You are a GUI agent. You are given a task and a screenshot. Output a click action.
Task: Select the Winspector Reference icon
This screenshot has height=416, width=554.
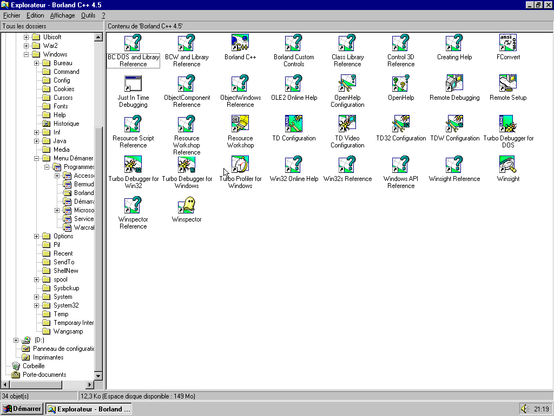133,205
